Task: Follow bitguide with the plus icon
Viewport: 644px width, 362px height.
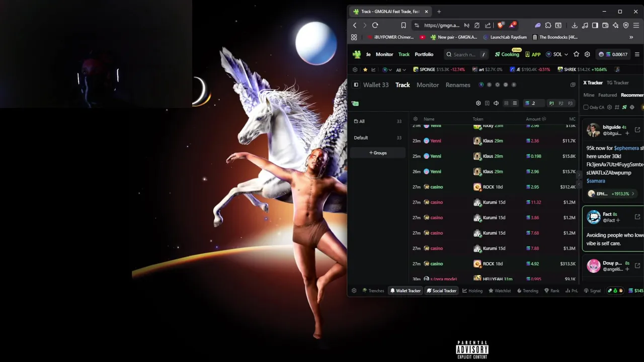Action: (x=627, y=133)
